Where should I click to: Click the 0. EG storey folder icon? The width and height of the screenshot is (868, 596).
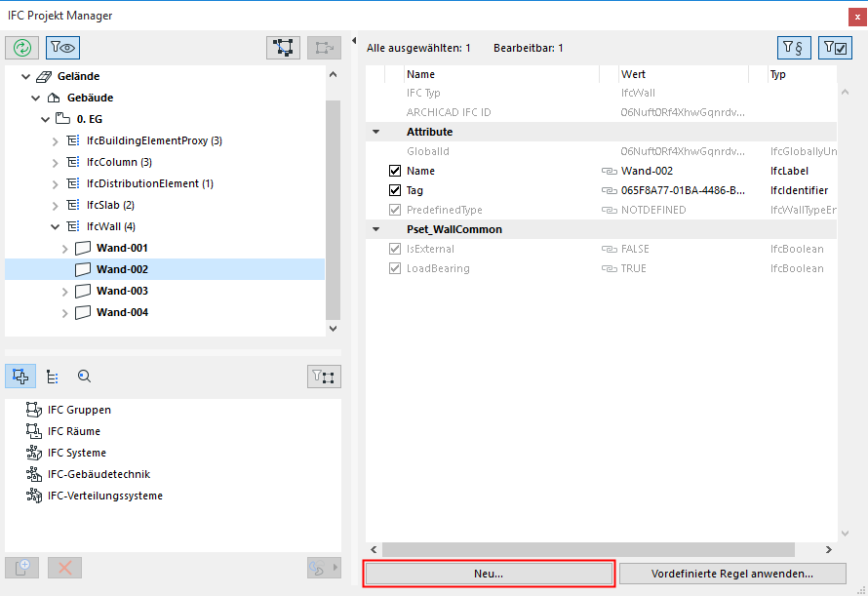coord(63,119)
